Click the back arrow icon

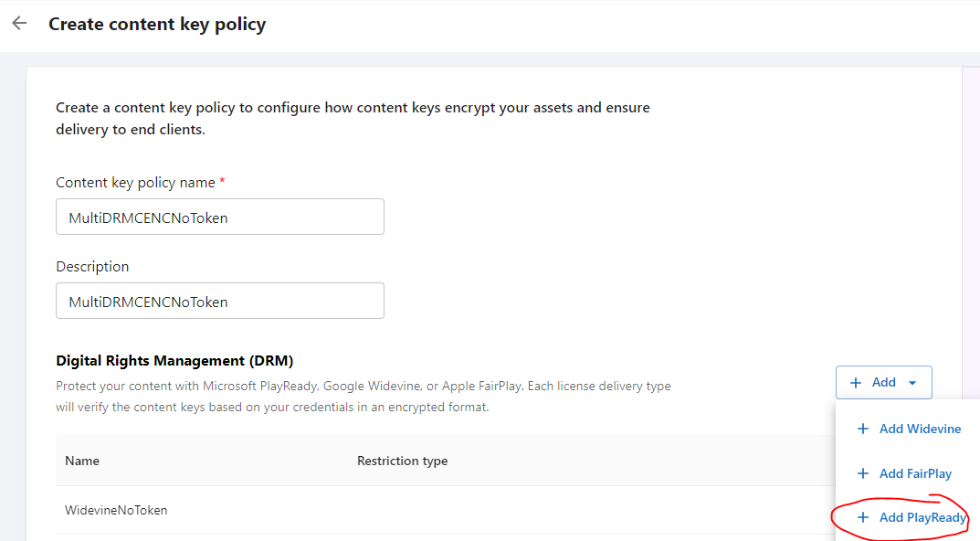(x=19, y=23)
